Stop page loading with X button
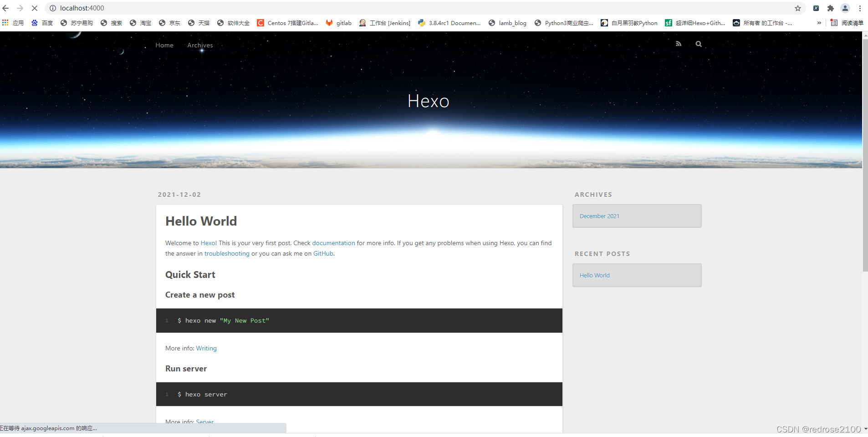This screenshot has width=868, height=437. pyautogui.click(x=35, y=8)
